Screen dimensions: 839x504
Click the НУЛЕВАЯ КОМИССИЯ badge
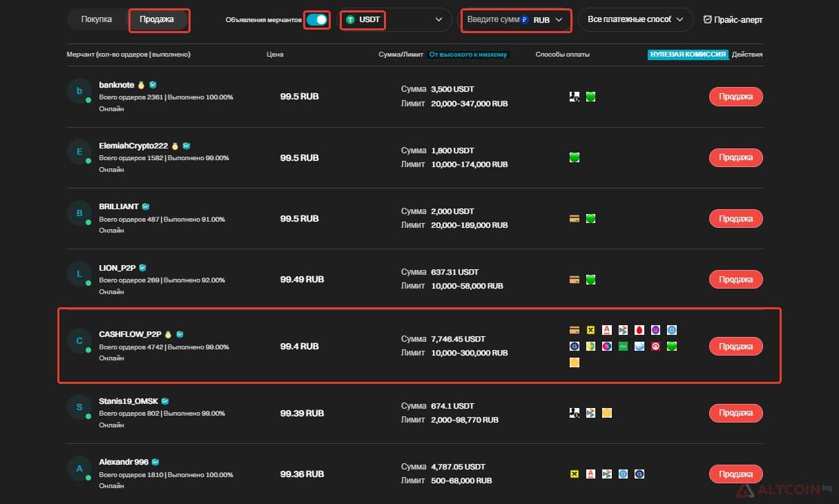688,55
